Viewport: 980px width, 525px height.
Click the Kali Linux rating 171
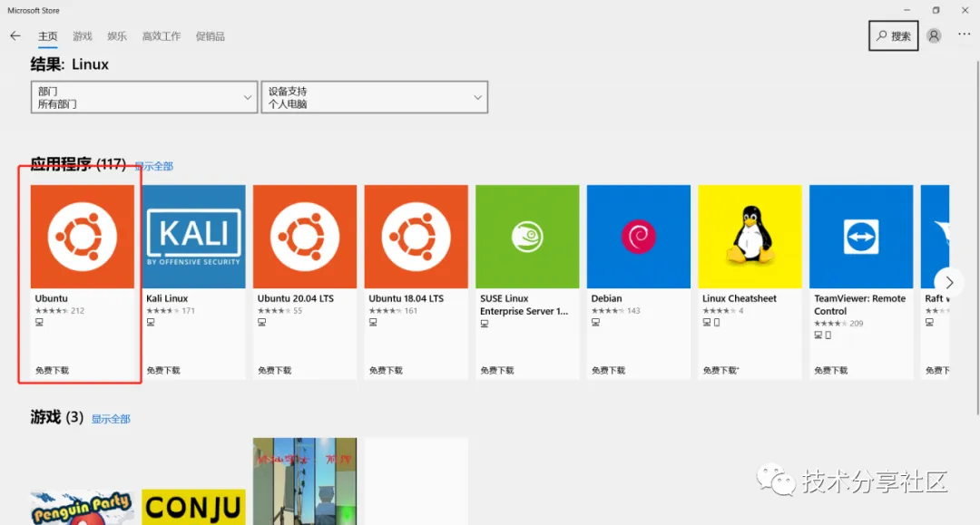click(171, 311)
